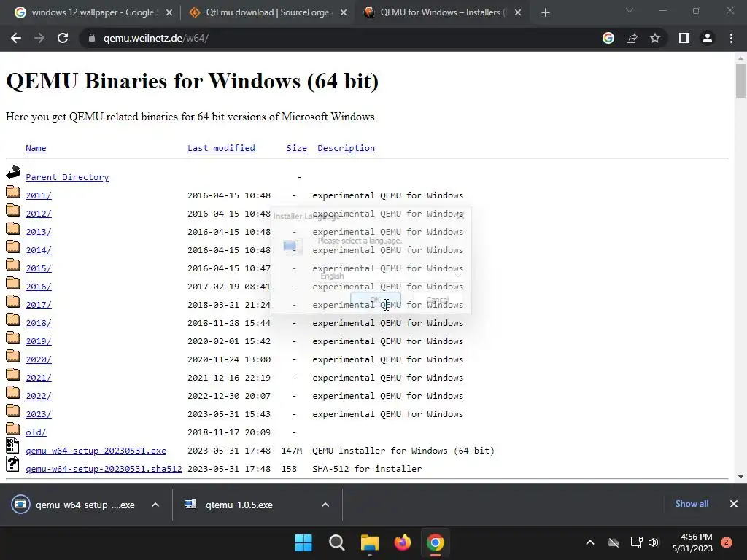747x560 pixels.
Task: Click Show all downloads
Action: tap(692, 504)
